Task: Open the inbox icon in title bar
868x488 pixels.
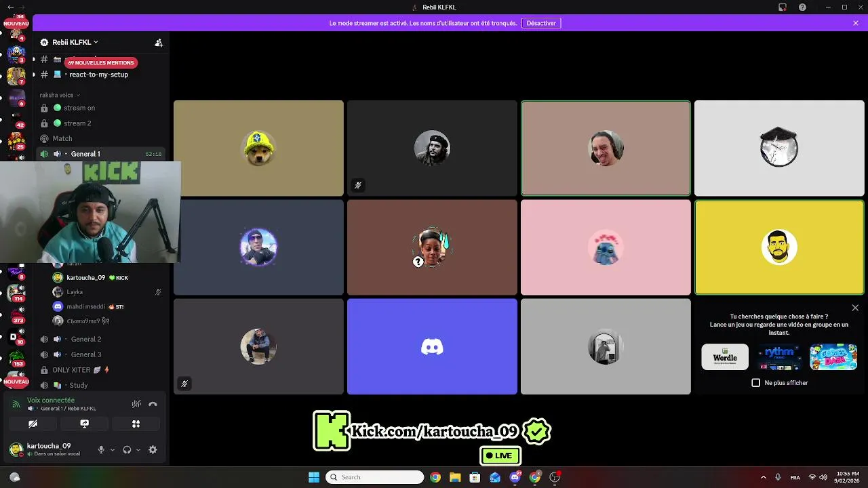Action: (x=782, y=7)
